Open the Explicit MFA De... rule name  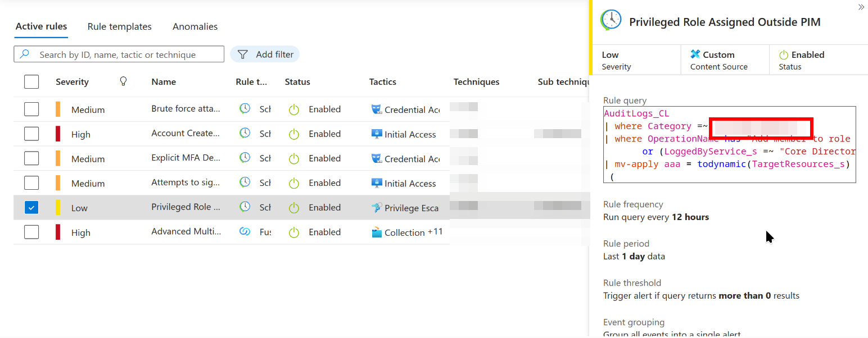(186, 158)
